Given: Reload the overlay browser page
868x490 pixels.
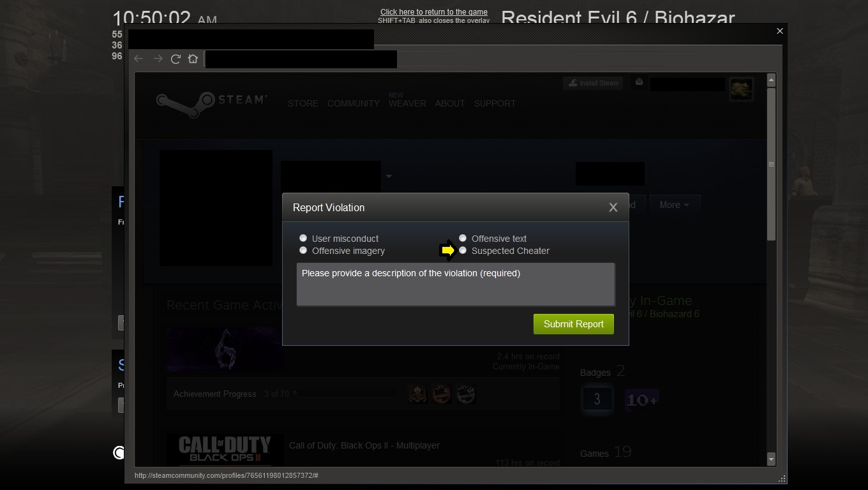Looking at the screenshot, I should click(x=176, y=59).
